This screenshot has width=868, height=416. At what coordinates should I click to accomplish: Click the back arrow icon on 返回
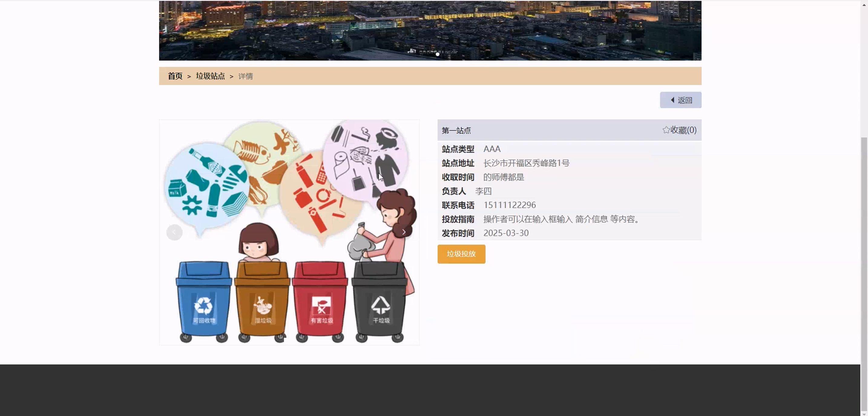672,100
